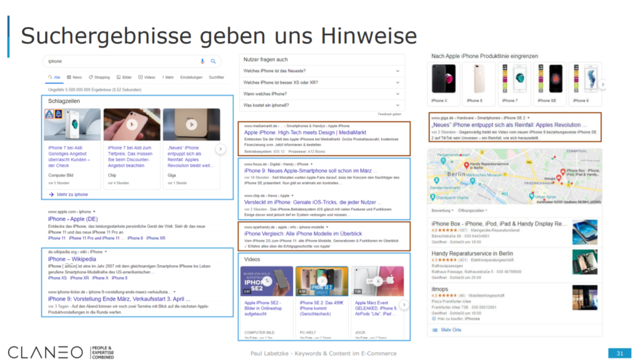Open the Bilder tab

tap(124, 77)
